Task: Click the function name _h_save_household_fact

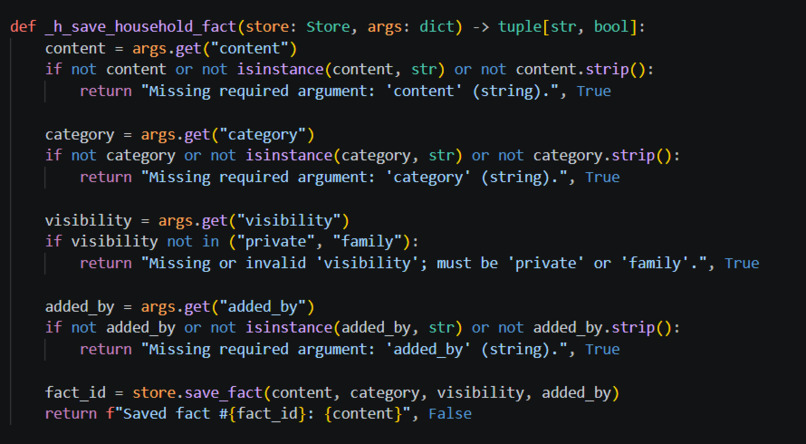Action: coord(142,27)
